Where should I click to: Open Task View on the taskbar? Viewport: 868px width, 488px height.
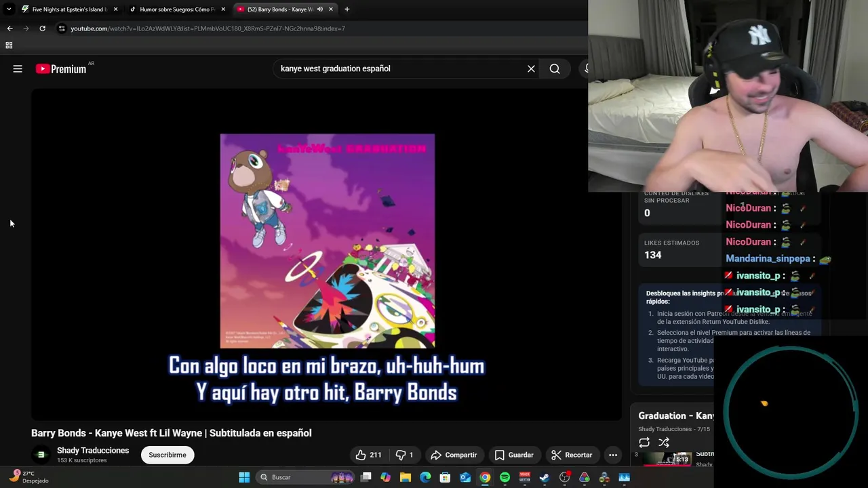point(366,477)
